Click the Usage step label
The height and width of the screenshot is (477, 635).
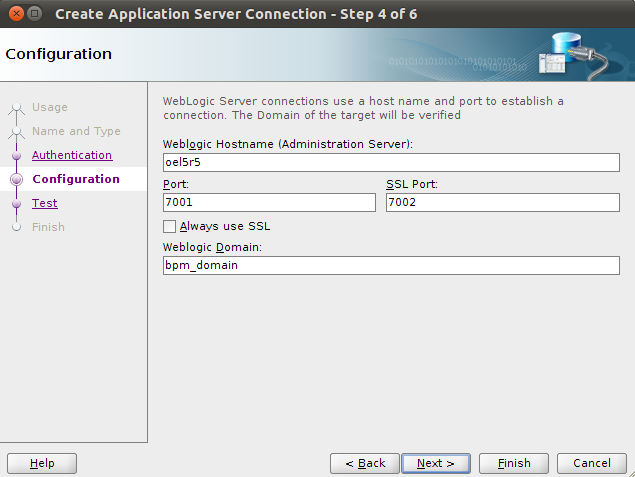click(50, 107)
